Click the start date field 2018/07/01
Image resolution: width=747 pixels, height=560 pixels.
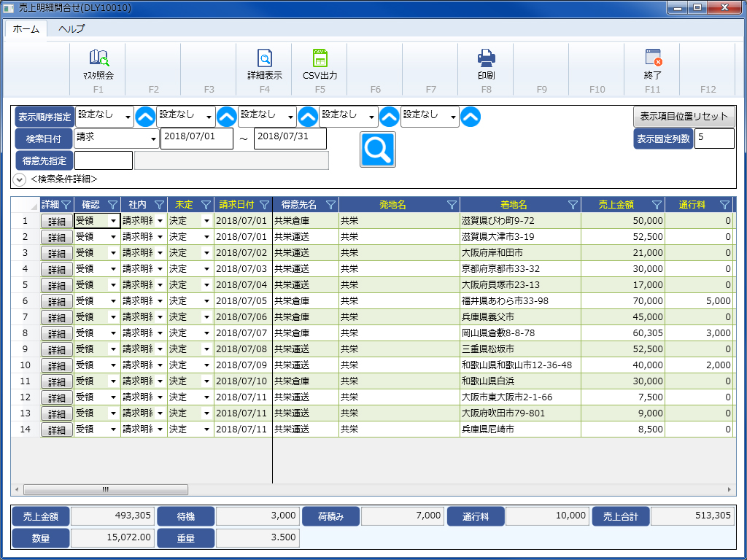[197, 139]
